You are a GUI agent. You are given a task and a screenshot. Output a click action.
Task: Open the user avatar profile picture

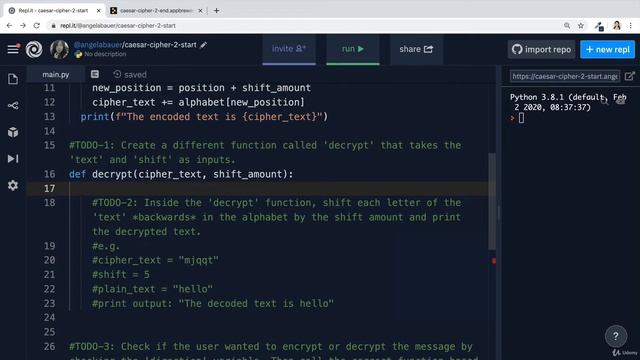(60, 49)
